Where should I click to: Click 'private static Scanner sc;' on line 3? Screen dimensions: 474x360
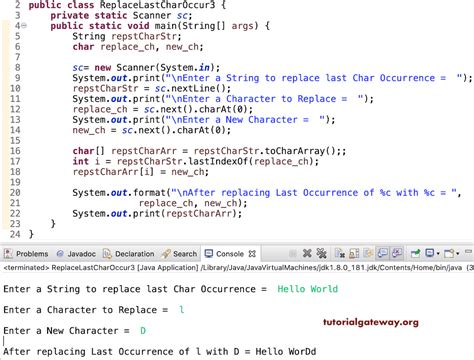coord(121,16)
